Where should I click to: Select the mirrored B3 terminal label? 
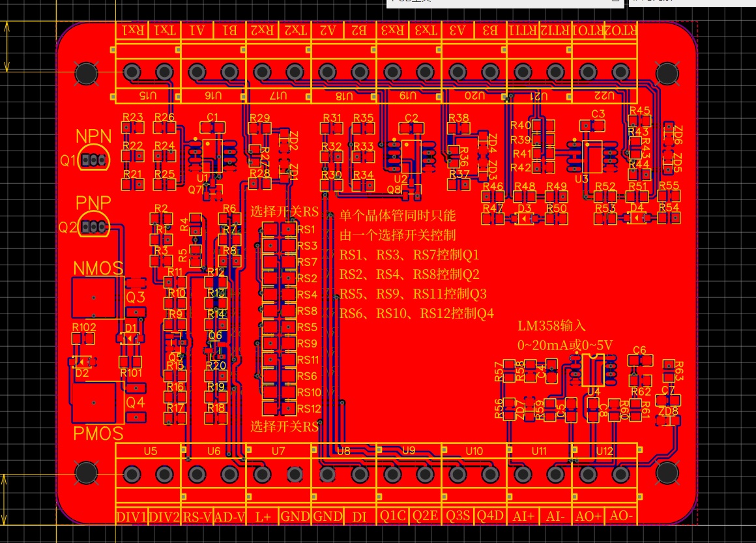[490, 31]
